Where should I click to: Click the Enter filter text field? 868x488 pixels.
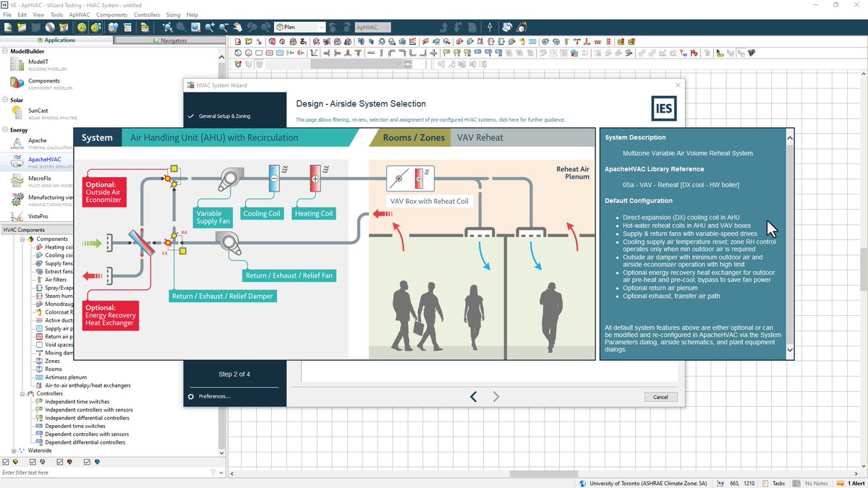tap(105, 472)
